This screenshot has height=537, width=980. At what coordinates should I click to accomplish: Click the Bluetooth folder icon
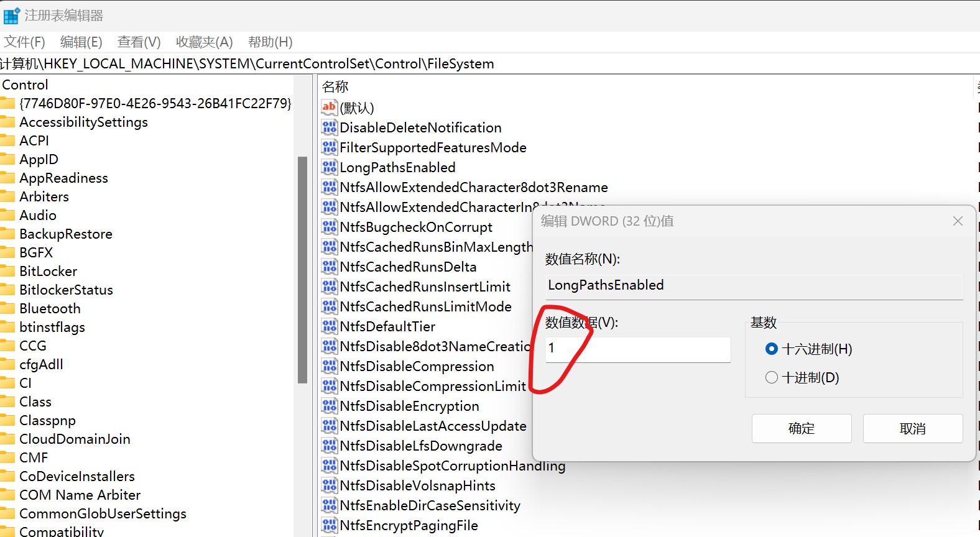click(7, 308)
